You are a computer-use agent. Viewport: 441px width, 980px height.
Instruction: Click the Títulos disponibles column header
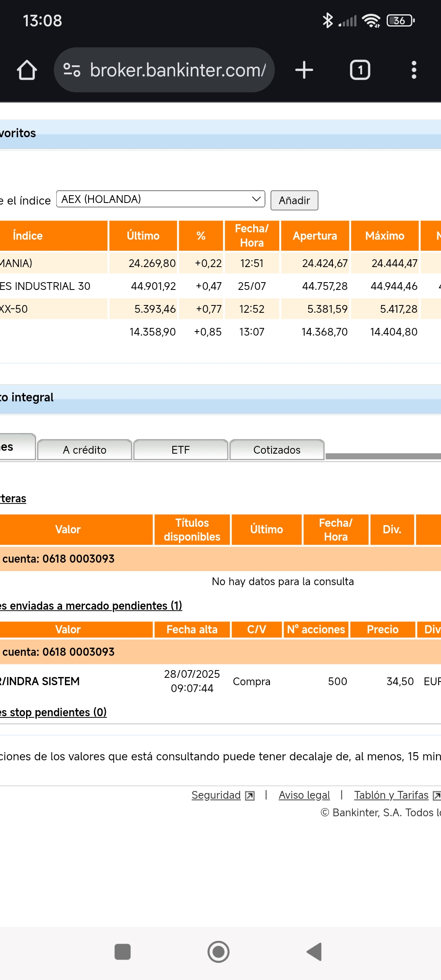tap(192, 530)
